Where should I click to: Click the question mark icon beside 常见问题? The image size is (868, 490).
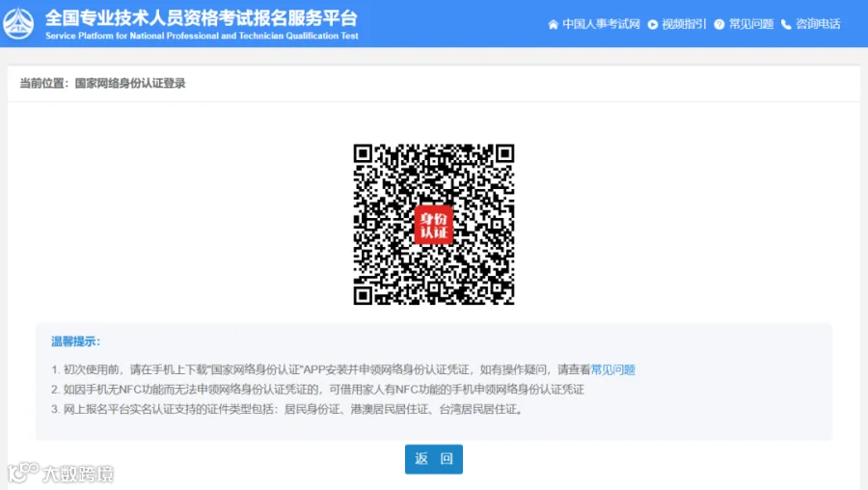point(719,24)
